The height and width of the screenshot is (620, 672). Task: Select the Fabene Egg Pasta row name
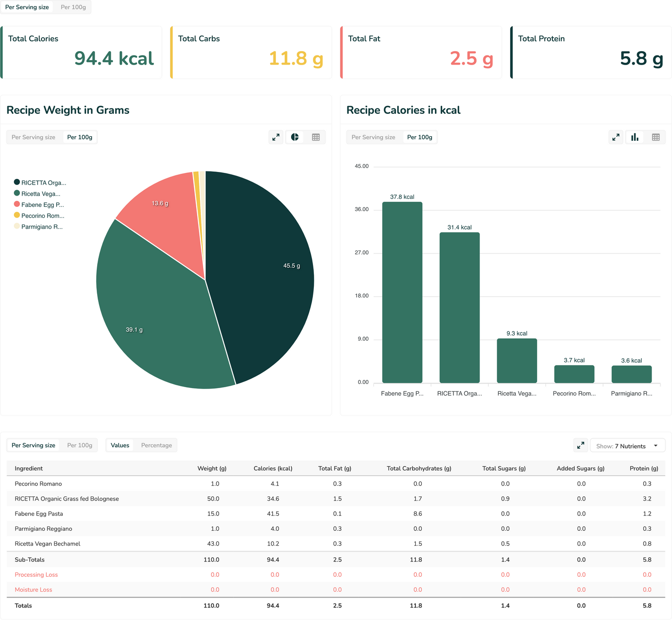coord(39,514)
